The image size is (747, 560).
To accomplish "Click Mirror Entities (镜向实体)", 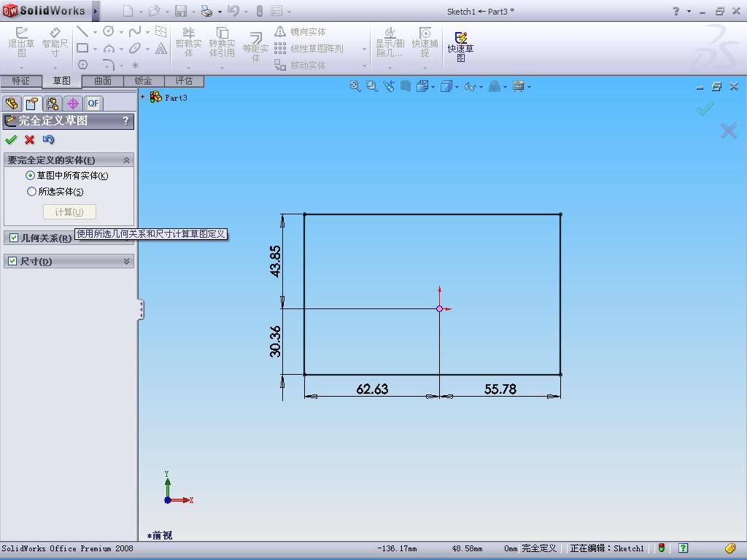I will coord(301,32).
